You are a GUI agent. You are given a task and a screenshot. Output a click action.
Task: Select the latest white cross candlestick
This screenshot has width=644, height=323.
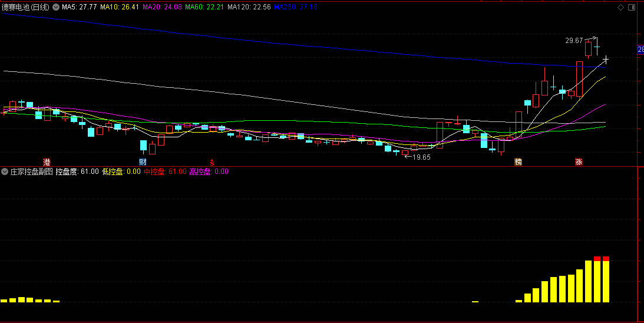606,60
